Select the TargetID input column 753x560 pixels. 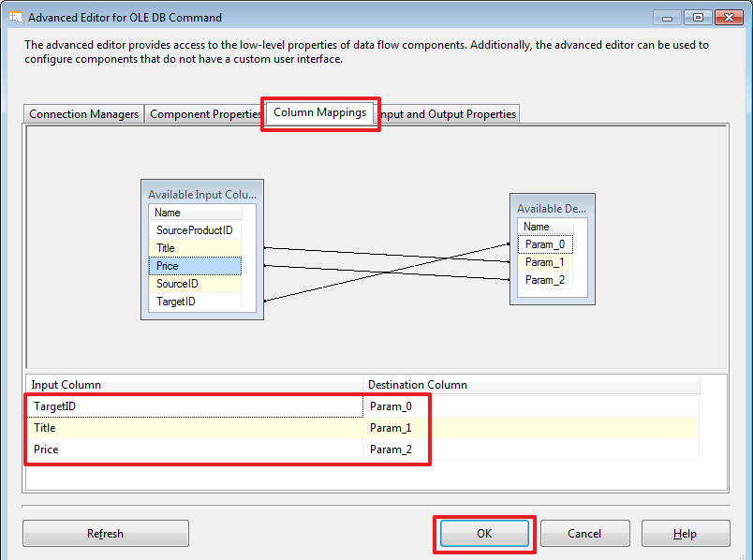(x=195, y=301)
